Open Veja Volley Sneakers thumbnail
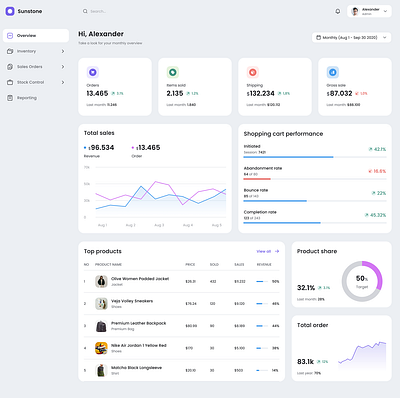The height and width of the screenshot is (398, 400). coord(101,304)
